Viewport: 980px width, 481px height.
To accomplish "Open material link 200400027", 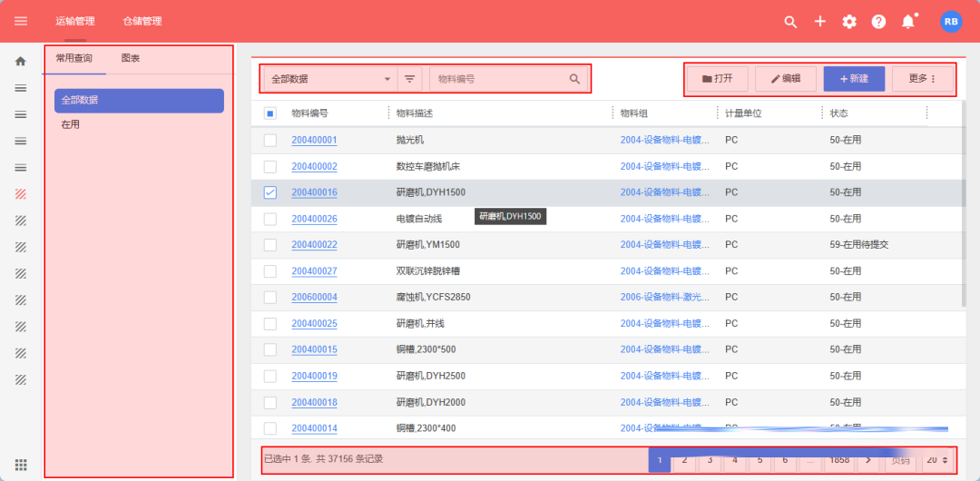I will (314, 271).
